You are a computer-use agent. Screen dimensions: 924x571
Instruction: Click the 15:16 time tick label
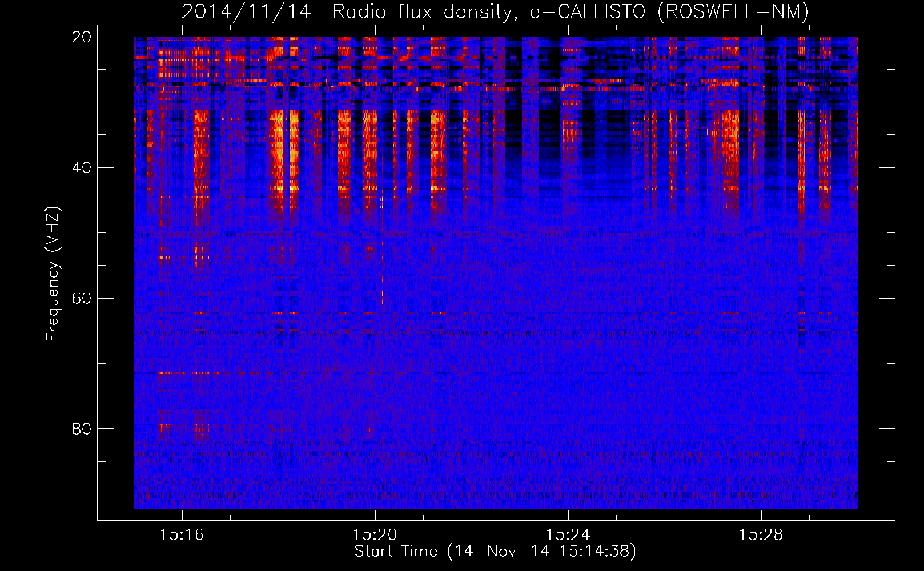pyautogui.click(x=182, y=535)
